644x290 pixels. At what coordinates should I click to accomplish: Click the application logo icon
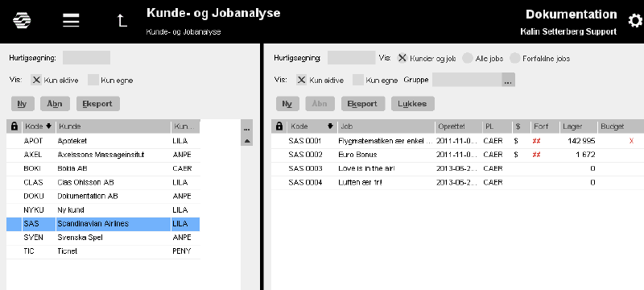[x=22, y=19]
